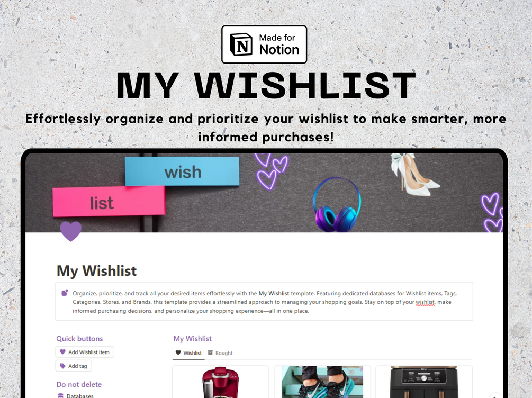The height and width of the screenshot is (398, 532).
Task: Click the Notion logo icon in the badge
Action: 241,44
